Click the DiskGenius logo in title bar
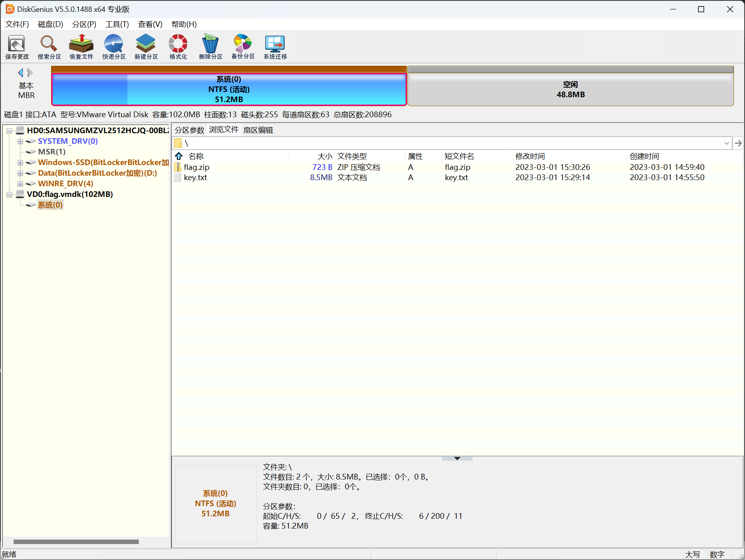Screen dimensions: 745x560 [x=10, y=9]
